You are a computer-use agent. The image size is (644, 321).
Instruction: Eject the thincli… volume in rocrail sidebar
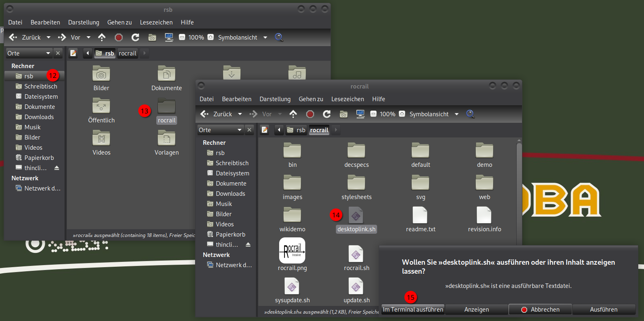tap(248, 245)
